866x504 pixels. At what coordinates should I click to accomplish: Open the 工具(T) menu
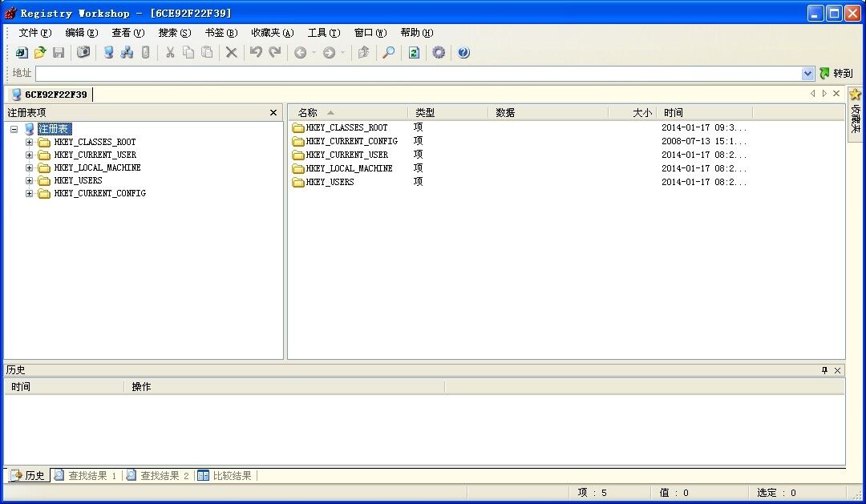[x=324, y=33]
